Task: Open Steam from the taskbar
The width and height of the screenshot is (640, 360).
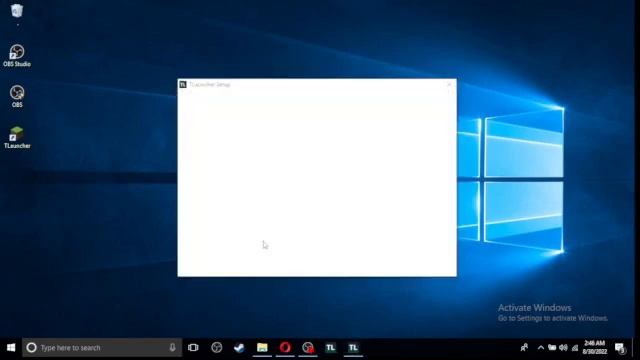Action: click(x=239, y=348)
